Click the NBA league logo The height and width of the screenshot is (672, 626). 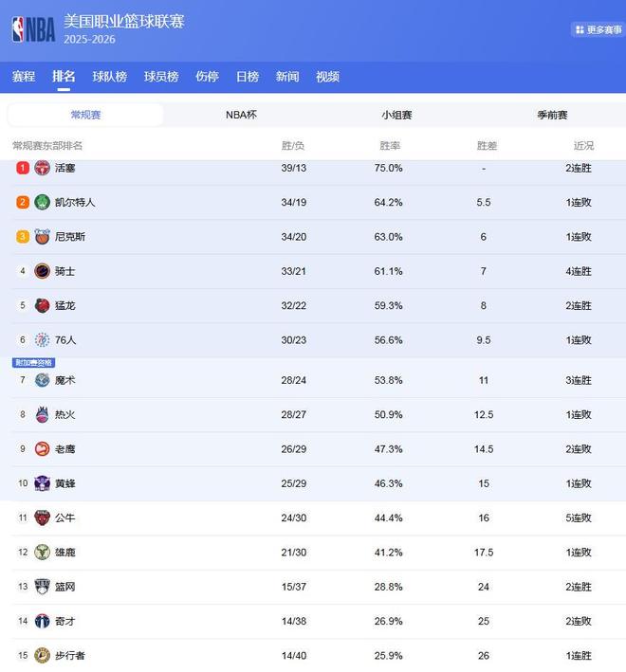point(33,29)
